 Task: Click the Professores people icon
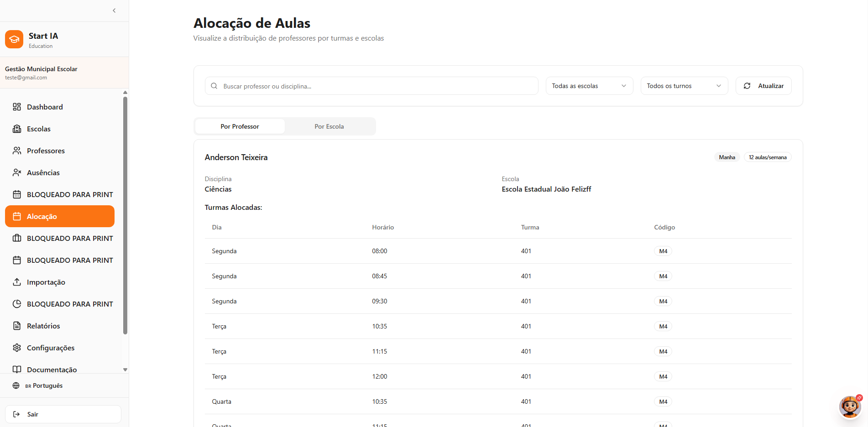pos(17,151)
